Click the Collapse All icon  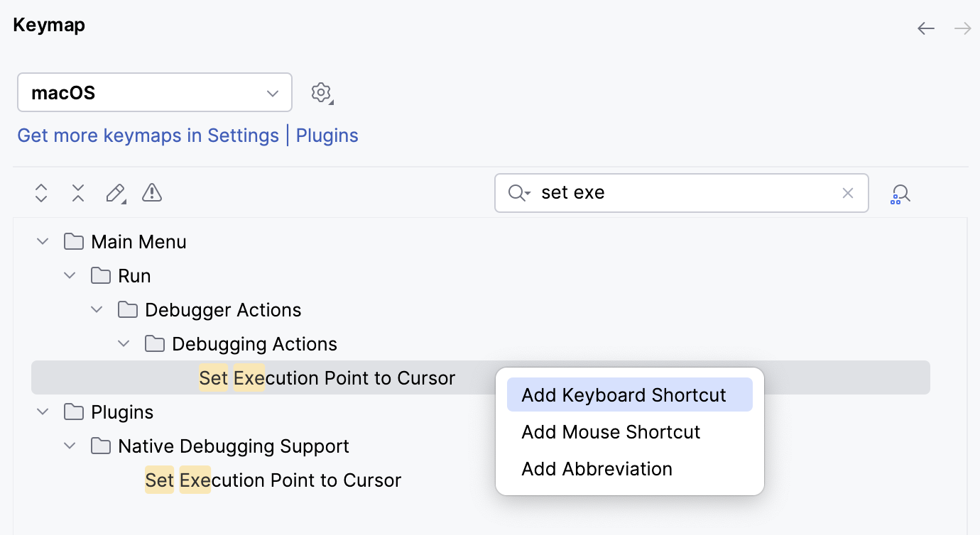78,192
